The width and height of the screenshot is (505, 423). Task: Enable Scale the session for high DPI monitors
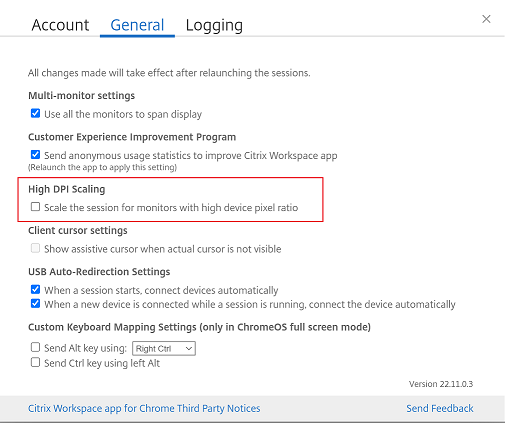pyautogui.click(x=35, y=207)
